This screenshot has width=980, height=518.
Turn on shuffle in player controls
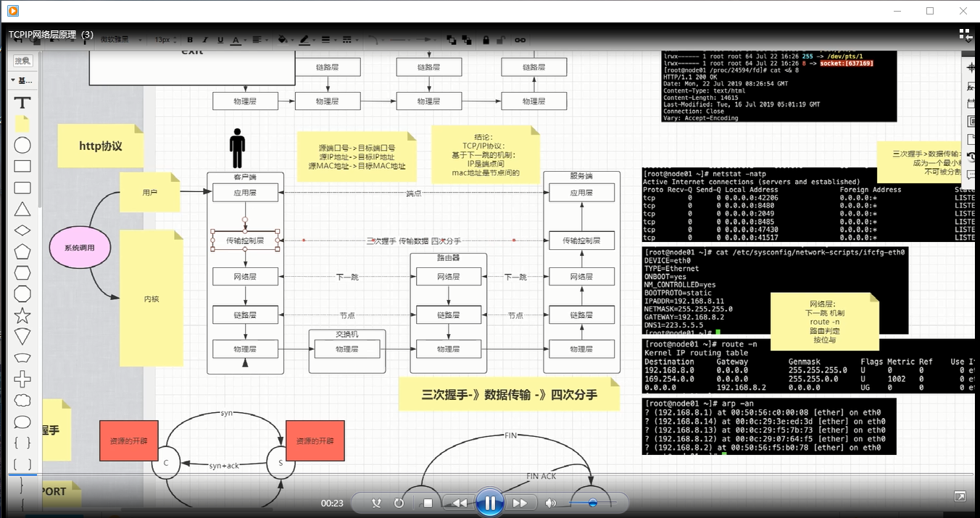(x=376, y=503)
